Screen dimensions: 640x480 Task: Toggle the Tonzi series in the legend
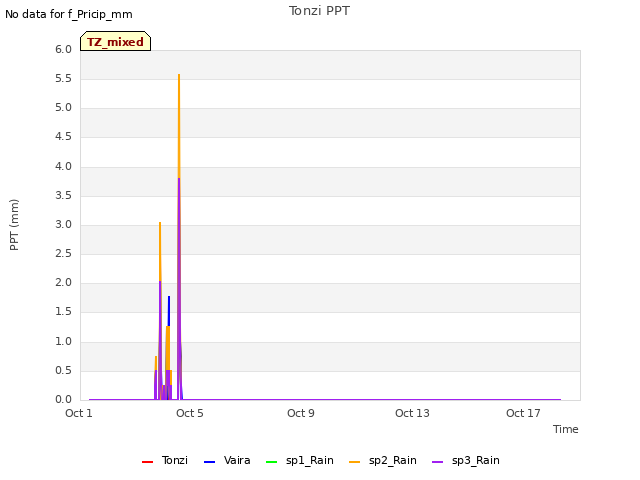pos(165,460)
